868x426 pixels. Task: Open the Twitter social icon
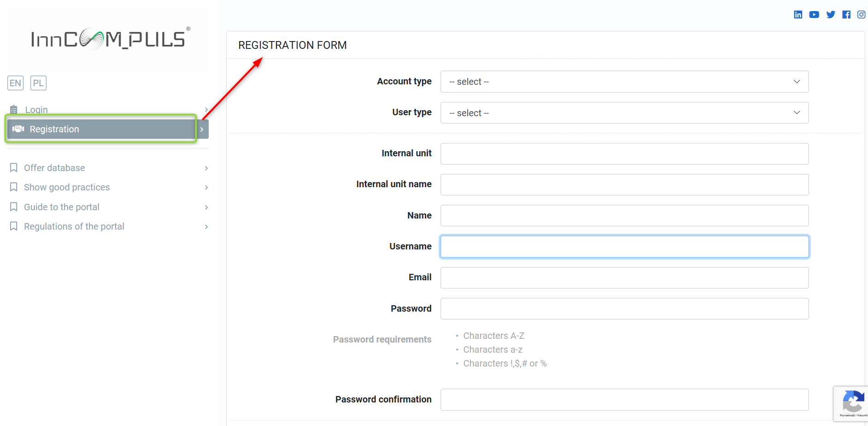tap(831, 15)
